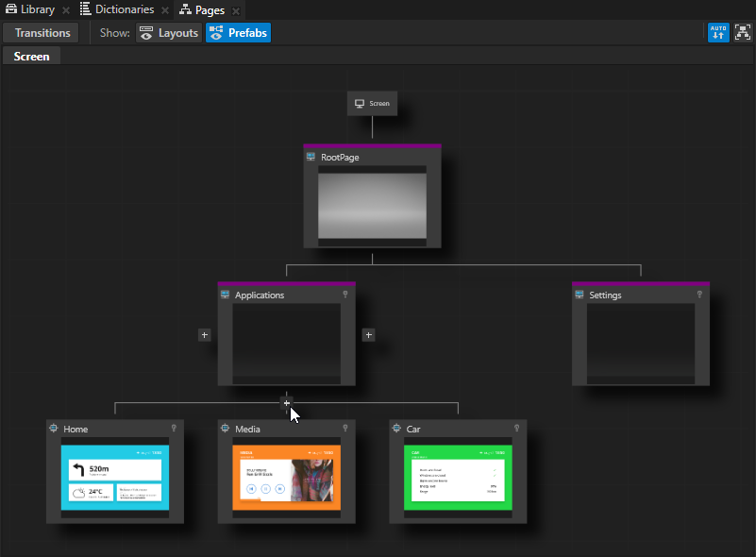Click the plus icon left of Applications
The height and width of the screenshot is (557, 756).
pos(205,335)
